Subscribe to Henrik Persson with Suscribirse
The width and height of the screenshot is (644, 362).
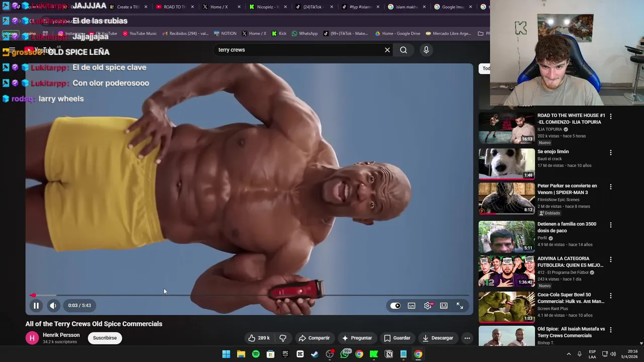(105, 338)
